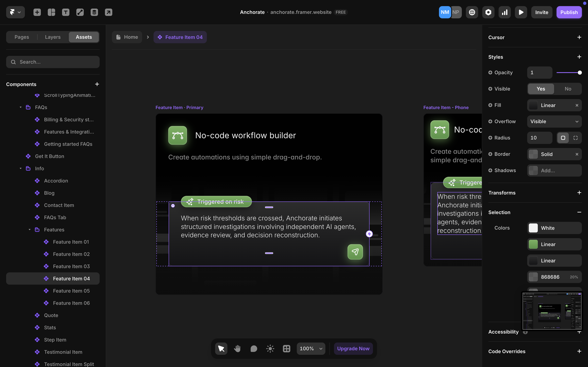This screenshot has width=588, height=367.
Task: Click the search field in the Assets panel
Action: pyautogui.click(x=53, y=62)
